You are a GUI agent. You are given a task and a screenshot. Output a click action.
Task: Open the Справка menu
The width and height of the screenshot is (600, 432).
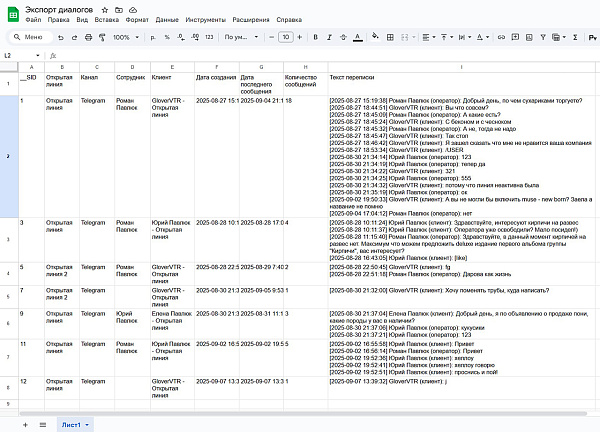pos(289,20)
